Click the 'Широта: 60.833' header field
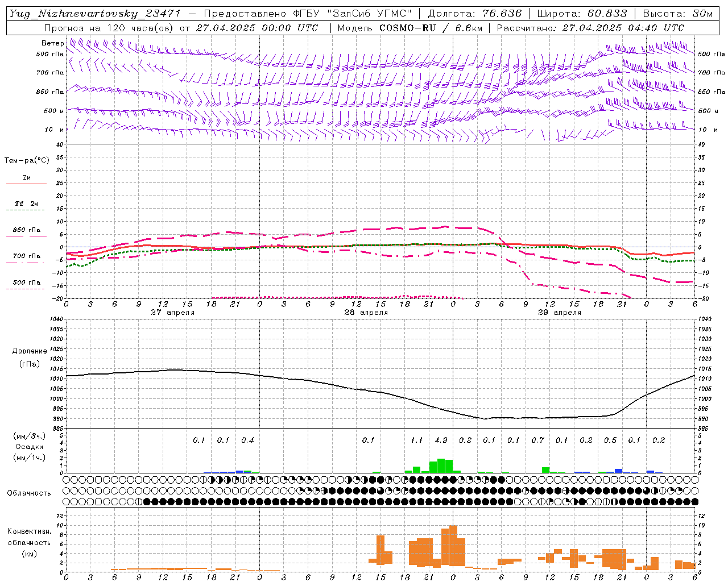Image resolution: width=728 pixels, height=582 pixels. click(582, 14)
